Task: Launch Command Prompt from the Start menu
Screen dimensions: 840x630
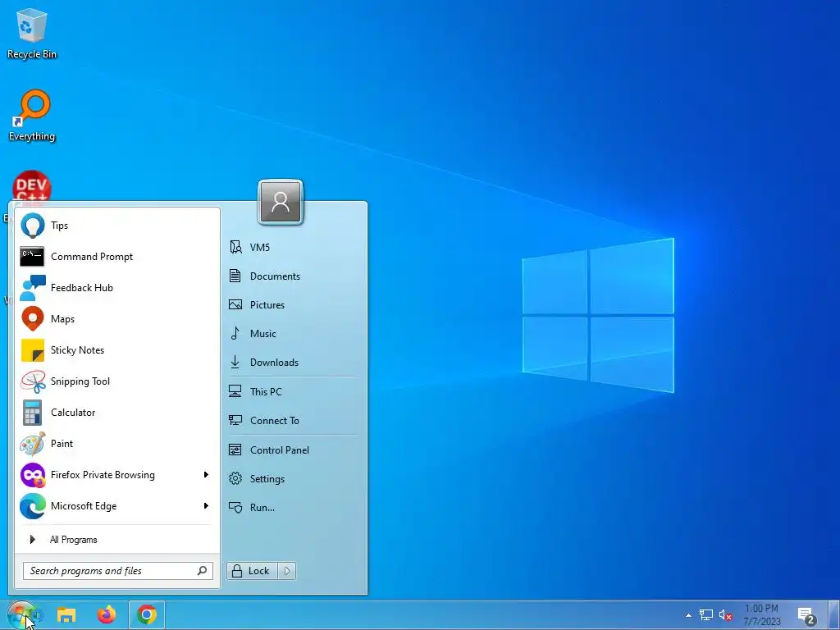Action: tap(117, 257)
